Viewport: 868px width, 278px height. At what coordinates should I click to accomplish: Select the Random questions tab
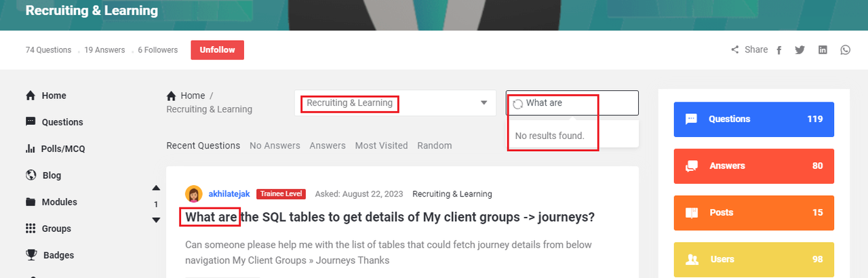point(434,146)
